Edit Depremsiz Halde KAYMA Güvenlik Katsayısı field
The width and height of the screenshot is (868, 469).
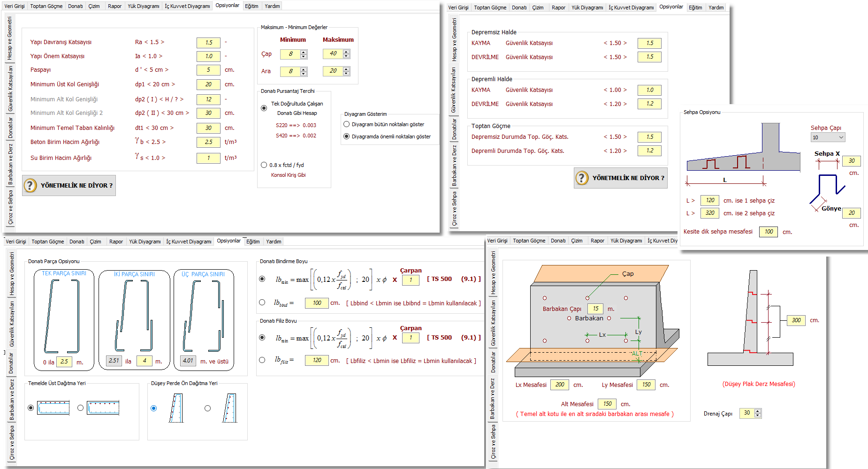point(649,43)
